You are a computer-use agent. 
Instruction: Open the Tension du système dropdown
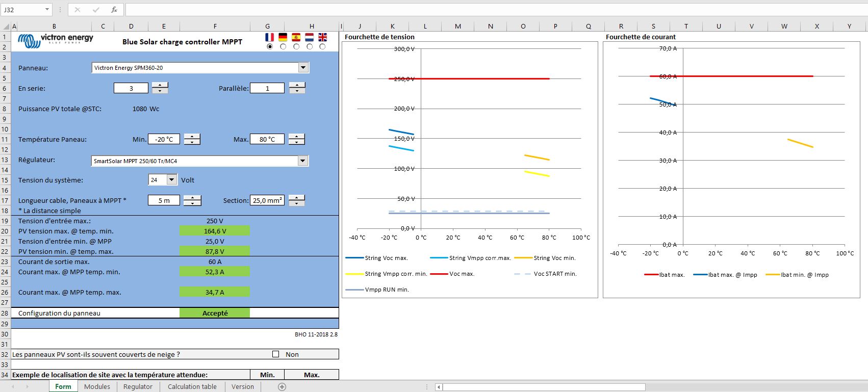click(x=171, y=180)
